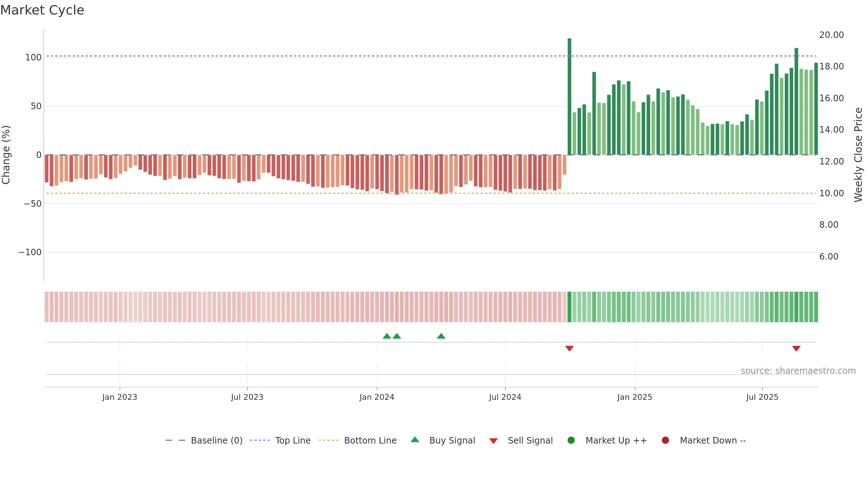
Task: Click the Buy Signal green triangle legend icon
Action: click(x=415, y=440)
